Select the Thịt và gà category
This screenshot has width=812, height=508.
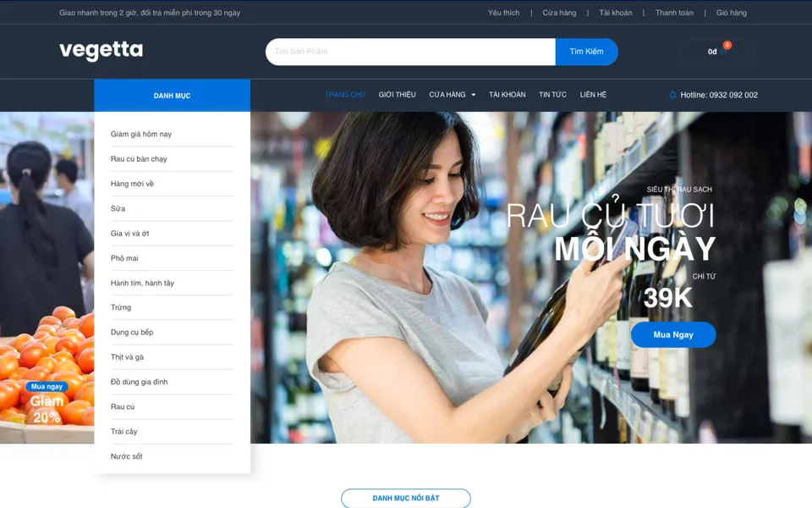[x=127, y=357]
